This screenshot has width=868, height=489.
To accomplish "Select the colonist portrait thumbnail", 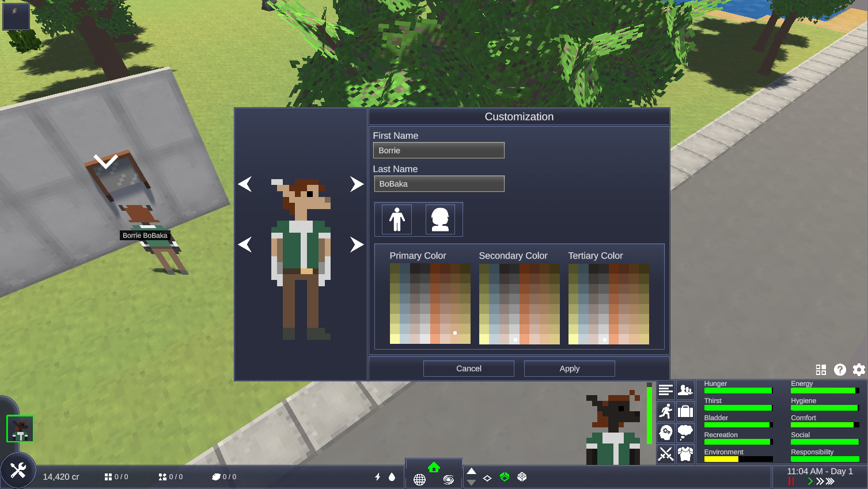I will click(20, 429).
